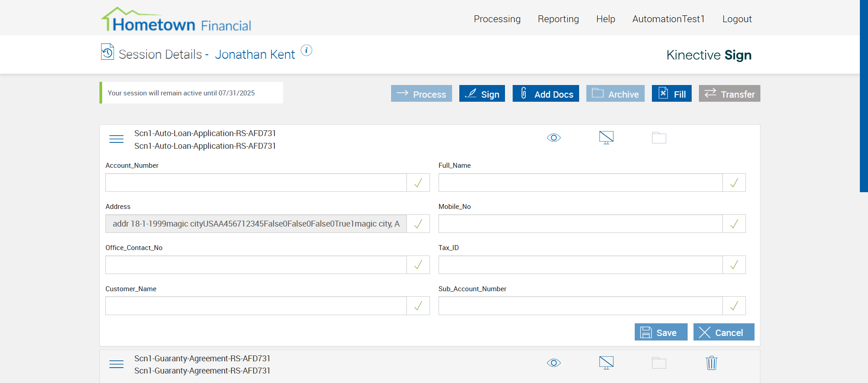The width and height of the screenshot is (868, 383).
Task: Delete the Guaranty-Agreement document with trash icon
Action: [x=712, y=363]
